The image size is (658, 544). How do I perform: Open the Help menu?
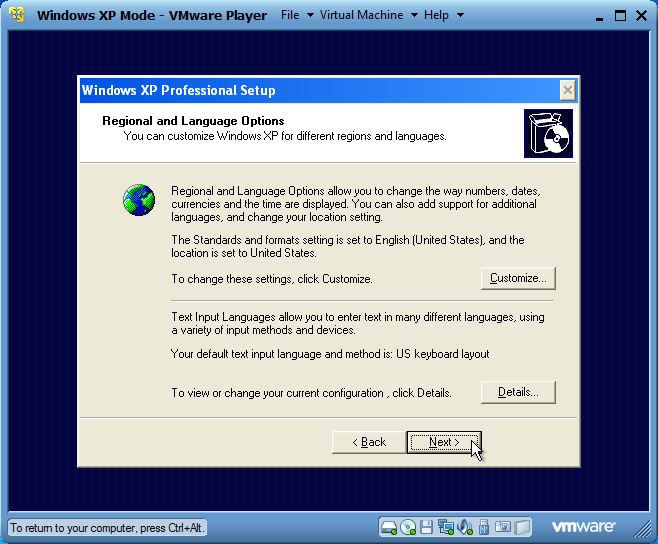pyautogui.click(x=436, y=15)
